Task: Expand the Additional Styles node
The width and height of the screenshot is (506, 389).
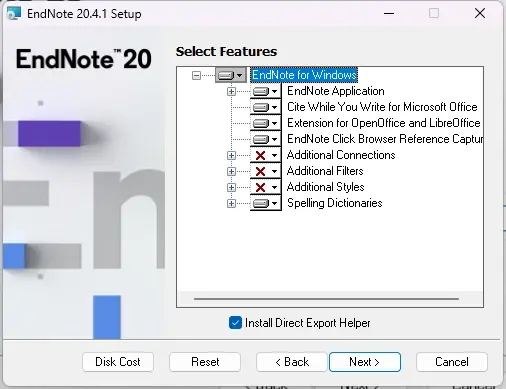Action: (x=231, y=187)
